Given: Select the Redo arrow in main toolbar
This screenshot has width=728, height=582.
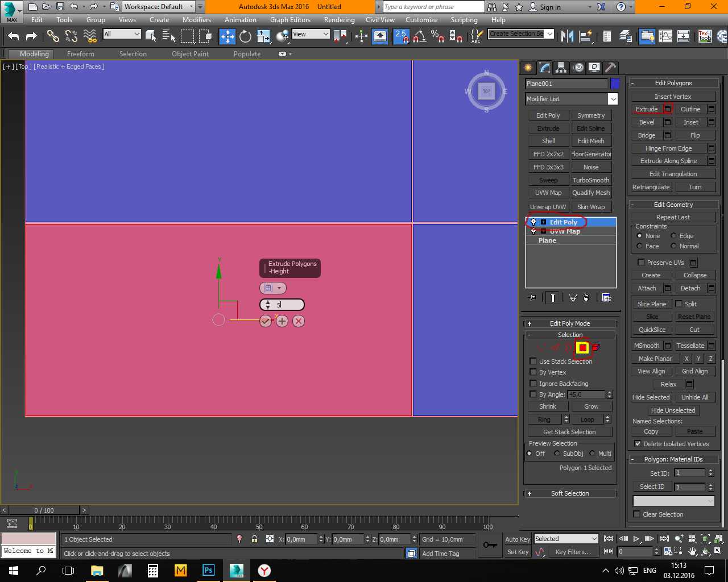Looking at the screenshot, I should [31, 36].
